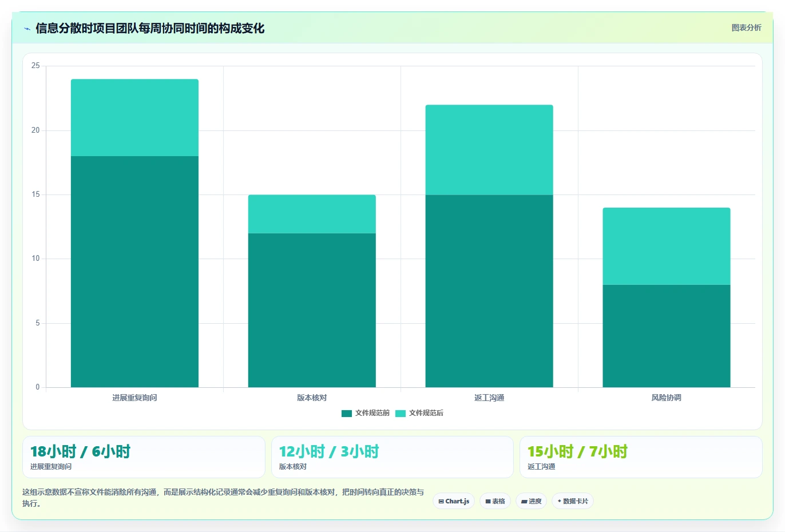Toggle the 文件规范前 legend item
This screenshot has width=785, height=532.
366,413
